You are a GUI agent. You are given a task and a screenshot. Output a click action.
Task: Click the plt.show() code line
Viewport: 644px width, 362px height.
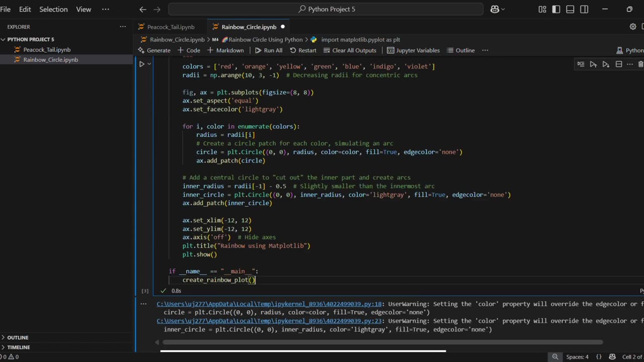tap(200, 254)
